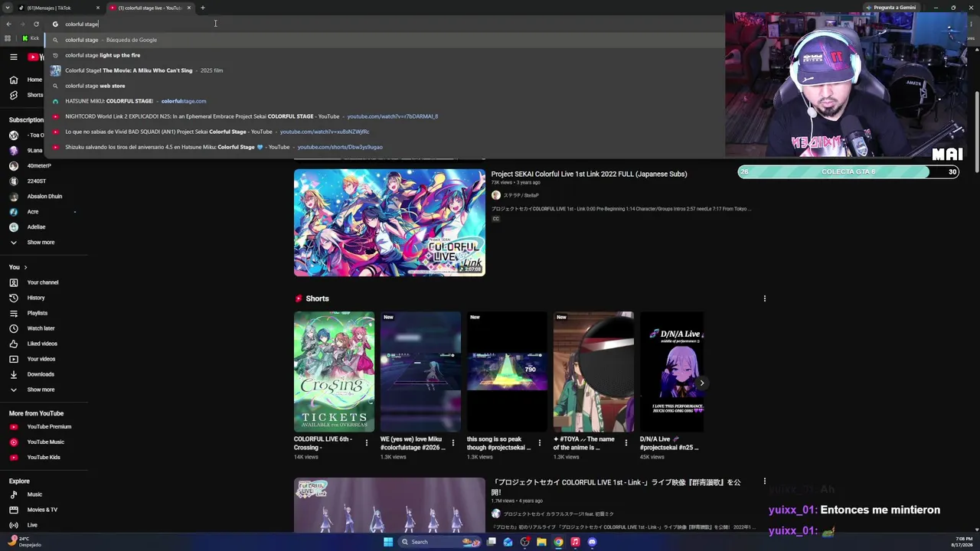This screenshot has height=551, width=980.
Task: Expand Show more under Downloads
Action: click(32, 390)
